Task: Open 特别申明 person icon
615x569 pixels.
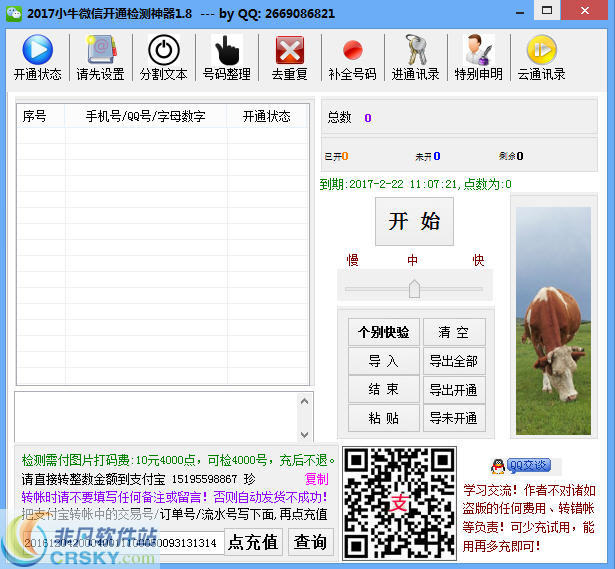Action: (479, 49)
